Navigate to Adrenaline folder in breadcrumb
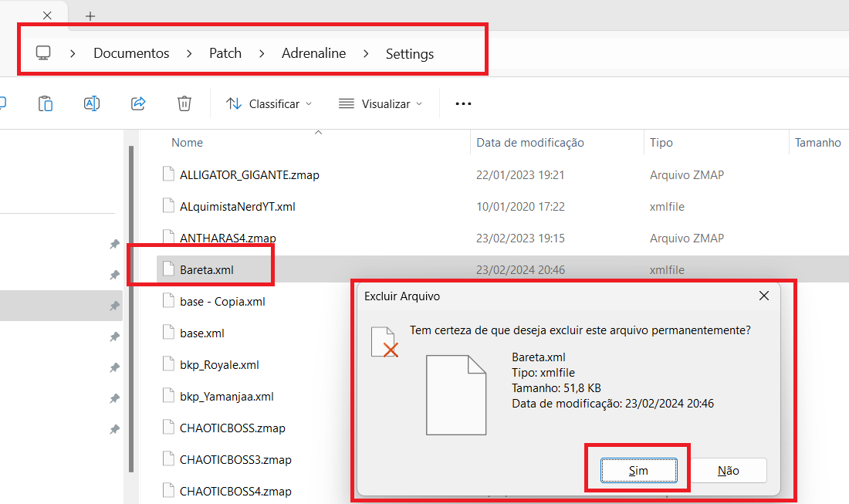This screenshot has width=849, height=504. [x=313, y=53]
